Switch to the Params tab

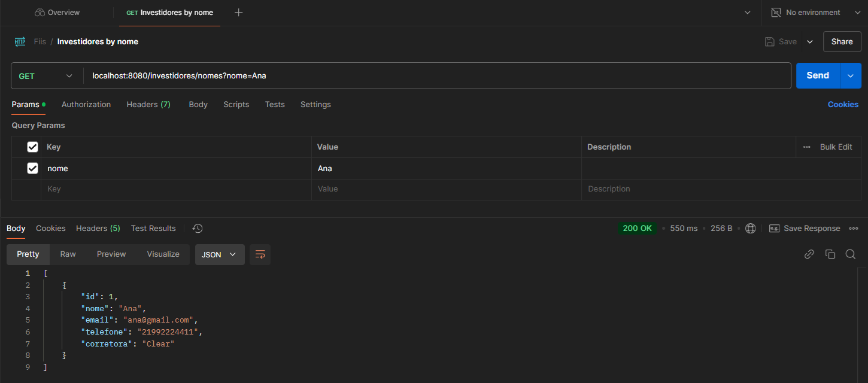(x=28, y=104)
